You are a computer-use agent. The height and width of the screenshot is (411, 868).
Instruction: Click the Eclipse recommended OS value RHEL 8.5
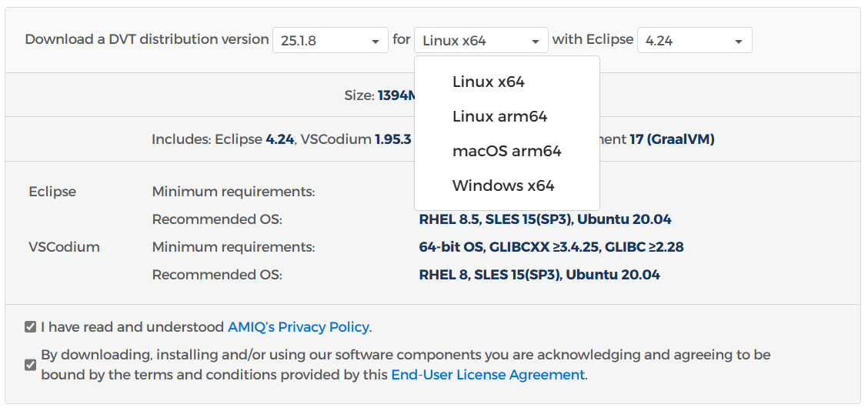click(x=448, y=219)
